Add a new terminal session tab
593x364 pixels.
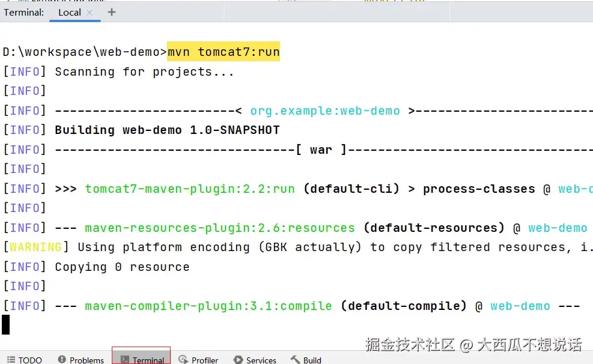[x=112, y=12]
